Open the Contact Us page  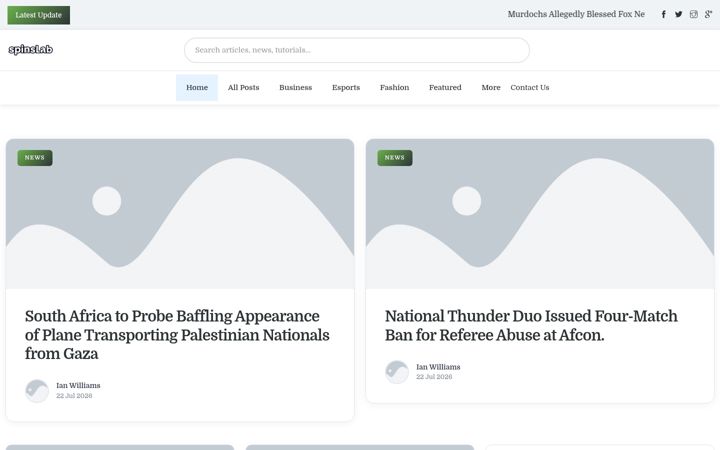pos(530,88)
